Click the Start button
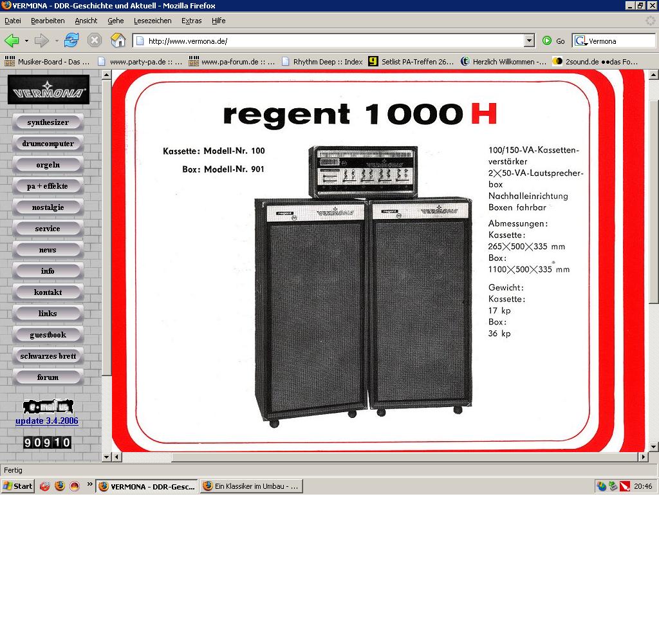This screenshot has width=659, height=644. pyautogui.click(x=17, y=486)
